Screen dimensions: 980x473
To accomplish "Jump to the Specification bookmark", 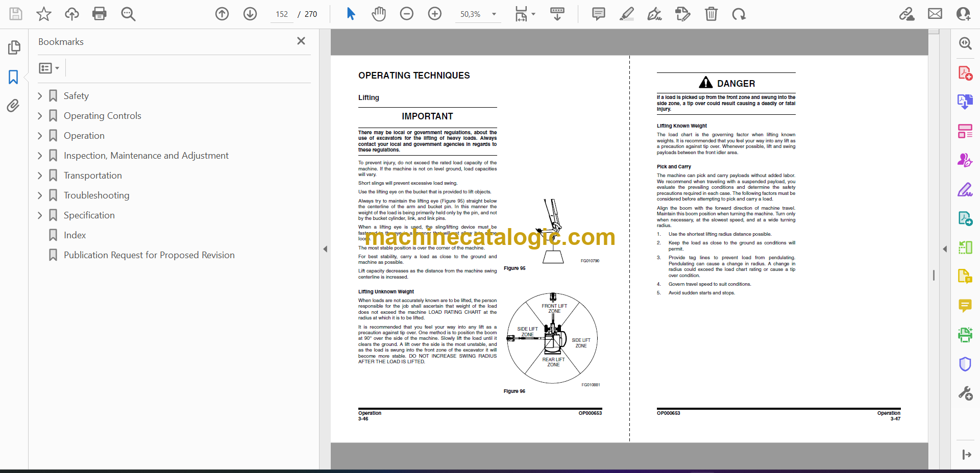I will point(89,215).
